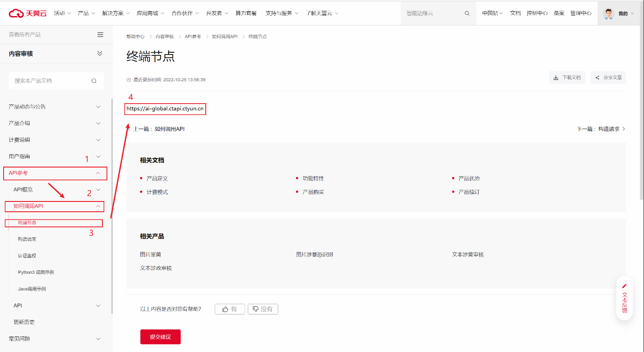Click the thumbs-up 有 button
The width and height of the screenshot is (644, 352).
pyautogui.click(x=229, y=309)
